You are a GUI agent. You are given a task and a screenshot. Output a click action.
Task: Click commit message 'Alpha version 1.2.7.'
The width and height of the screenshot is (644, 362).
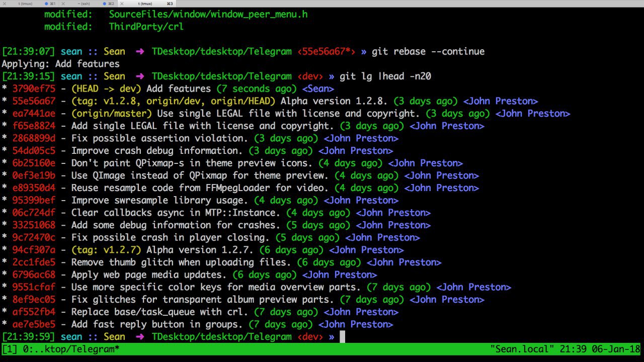(x=200, y=250)
